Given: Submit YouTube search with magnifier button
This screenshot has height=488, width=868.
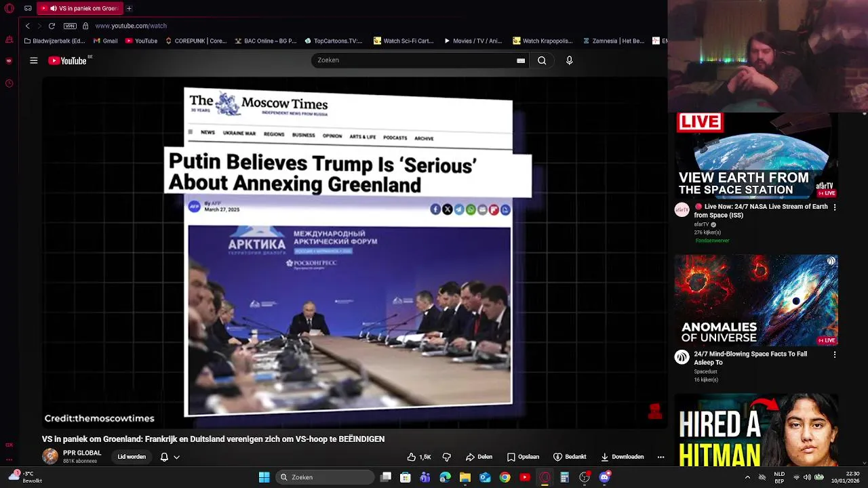Looking at the screenshot, I should 542,60.
